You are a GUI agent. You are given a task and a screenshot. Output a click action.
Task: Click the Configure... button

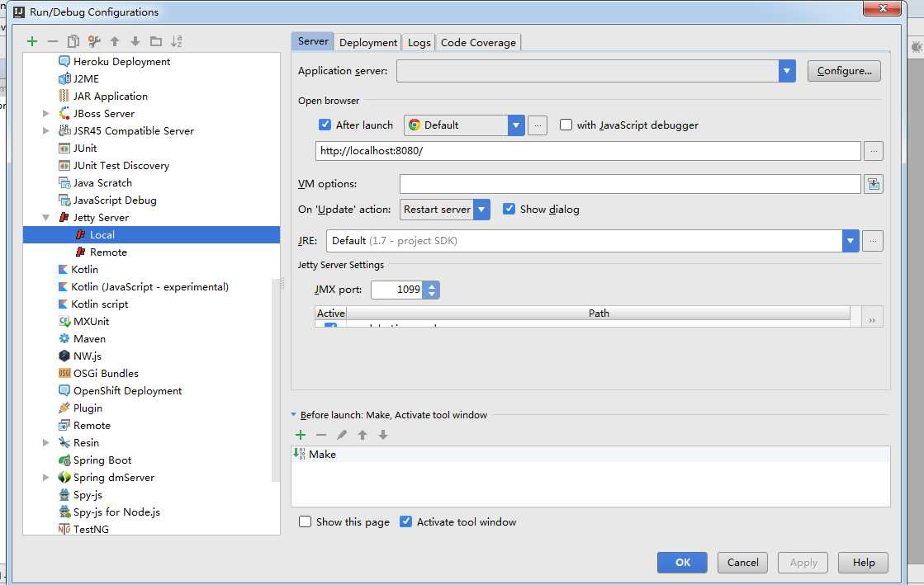844,71
